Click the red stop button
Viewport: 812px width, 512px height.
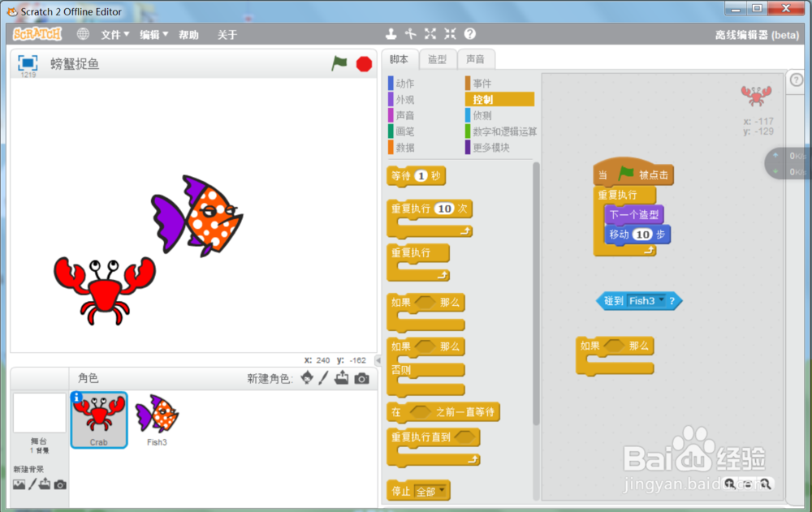click(364, 63)
